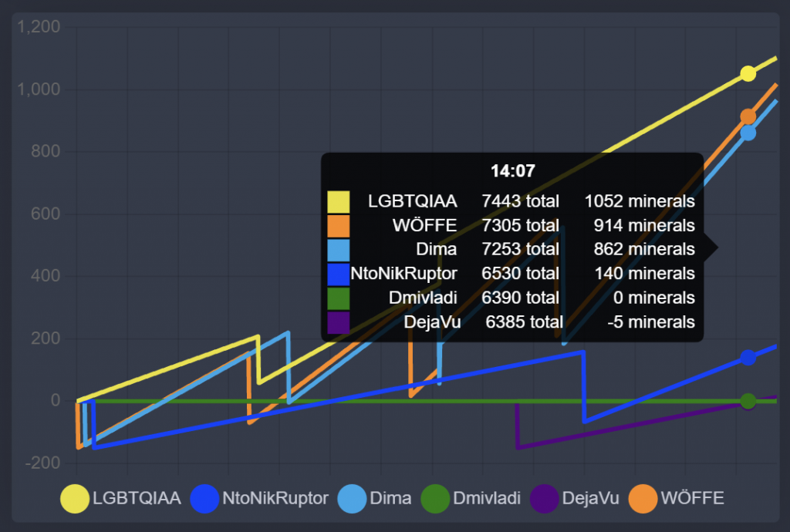
Task: Click the 1,000 y-axis label
Action: click(39, 89)
